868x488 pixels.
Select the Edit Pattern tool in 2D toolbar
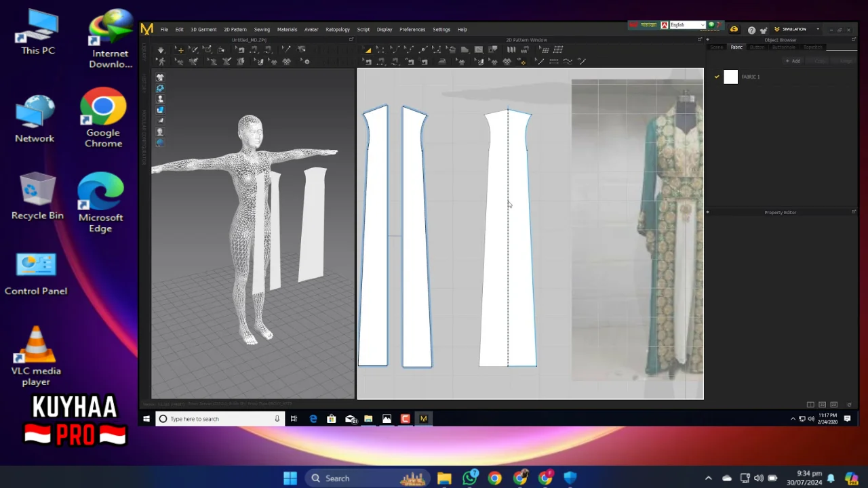click(381, 49)
